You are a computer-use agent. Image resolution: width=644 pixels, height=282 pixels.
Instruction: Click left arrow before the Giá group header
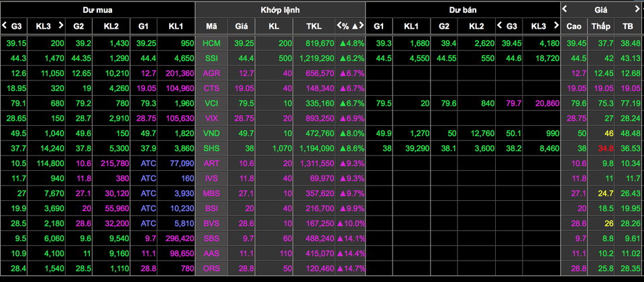click(565, 9)
